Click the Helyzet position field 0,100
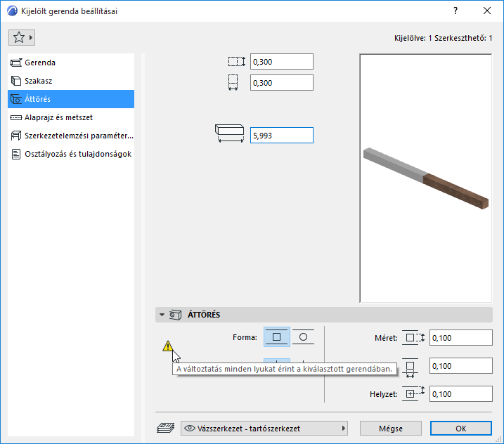Screen dimensions: 504x444 pos(460,394)
